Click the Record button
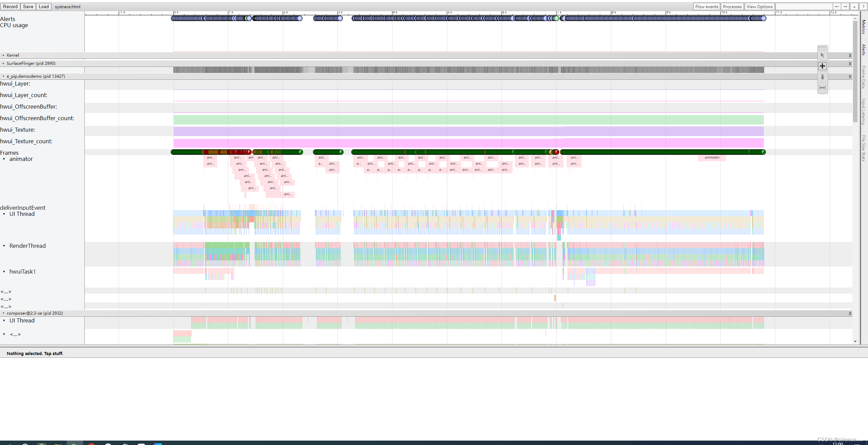The image size is (868, 445). click(10, 6)
